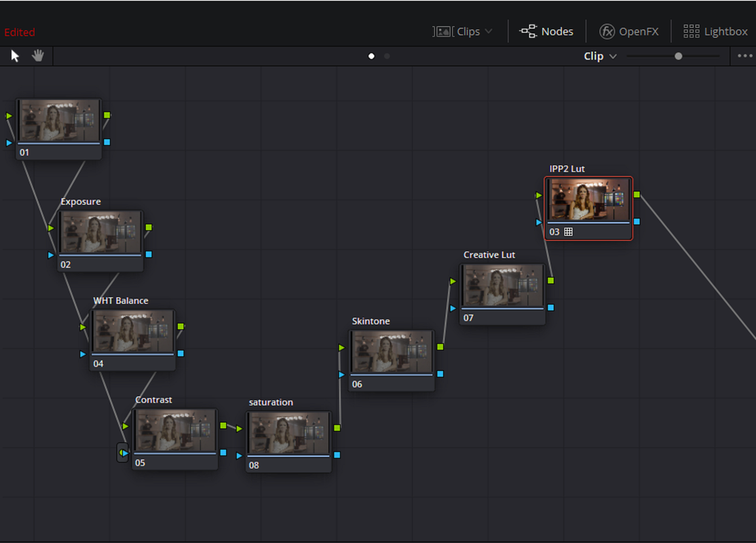Click the blue key input of IPP2 Lut node

(x=539, y=223)
